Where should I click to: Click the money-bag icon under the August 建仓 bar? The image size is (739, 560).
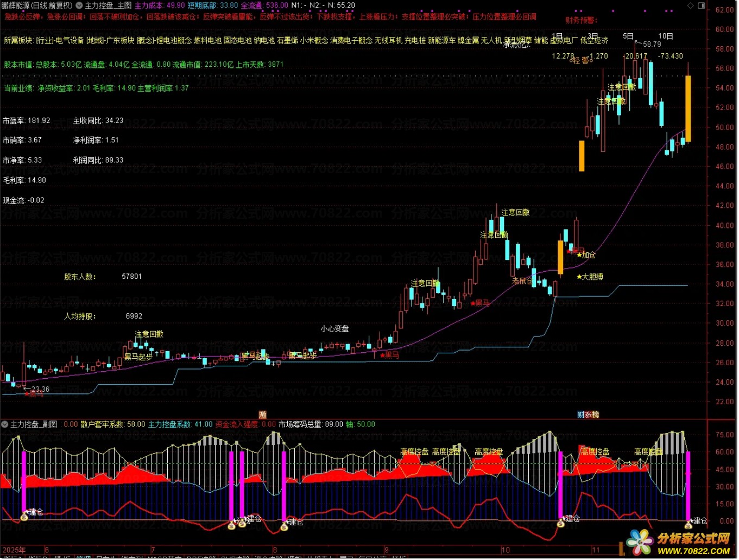pos(284,526)
